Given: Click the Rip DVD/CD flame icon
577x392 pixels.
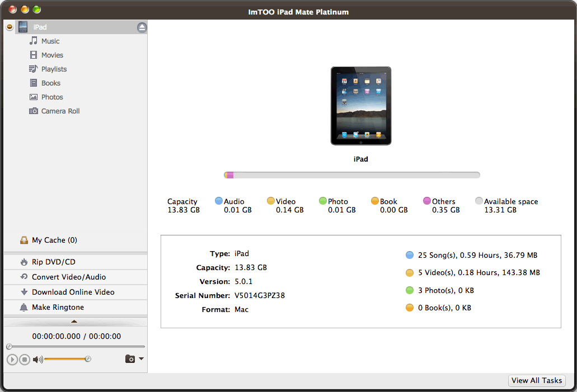Looking at the screenshot, I should (24, 262).
